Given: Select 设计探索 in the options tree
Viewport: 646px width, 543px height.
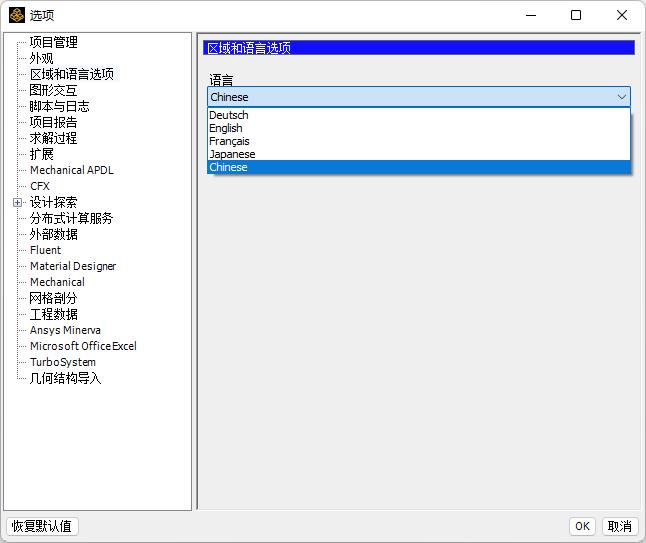Looking at the screenshot, I should [53, 202].
